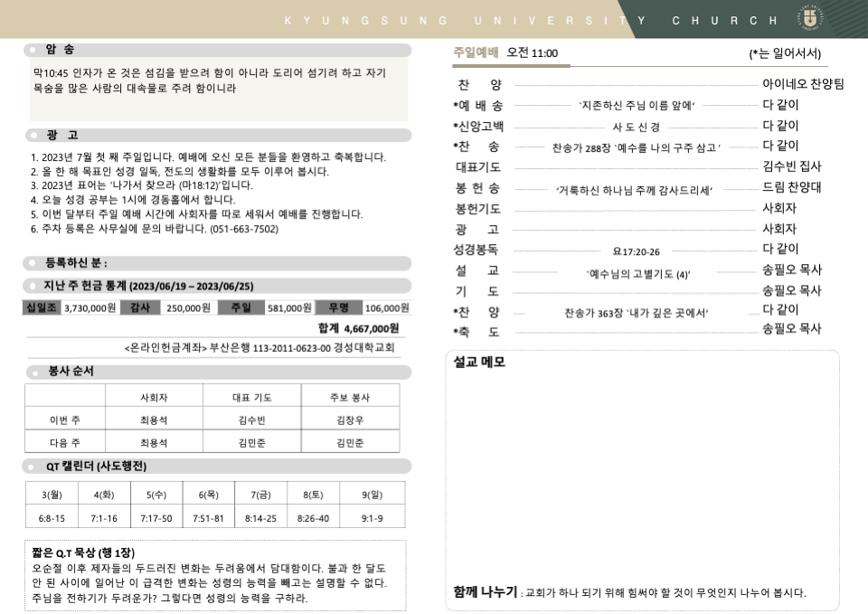Click the phone number "(051-663-7502)"
Screen dimensions: 868x614
244,229
